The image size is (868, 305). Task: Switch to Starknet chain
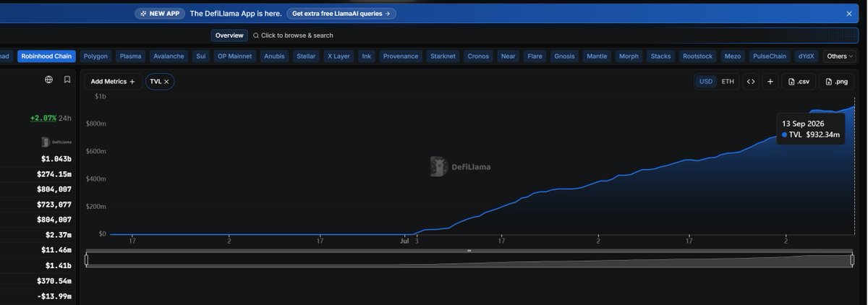[x=443, y=56]
